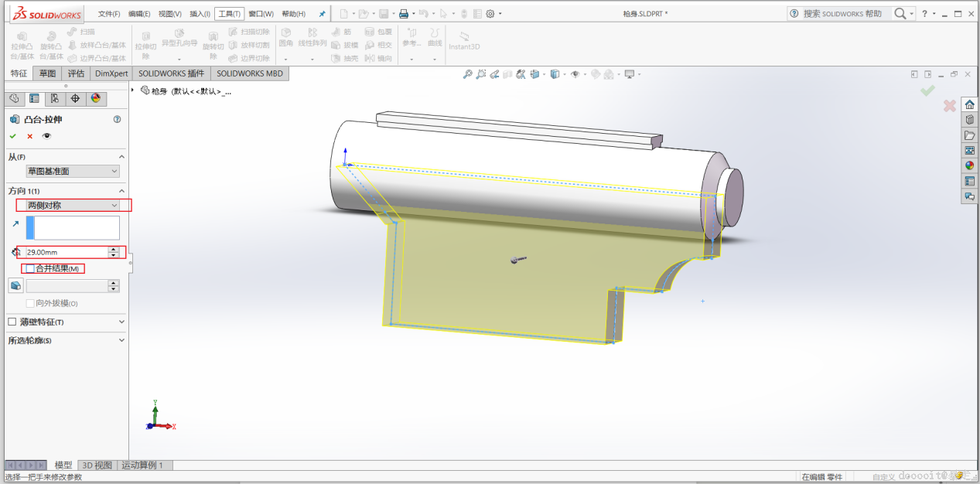Open the Design Library task pane icon

tap(969, 120)
